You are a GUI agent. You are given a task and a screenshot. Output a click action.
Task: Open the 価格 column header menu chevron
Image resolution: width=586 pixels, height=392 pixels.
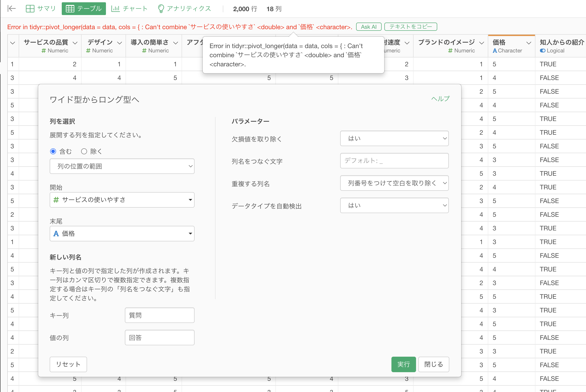click(529, 43)
